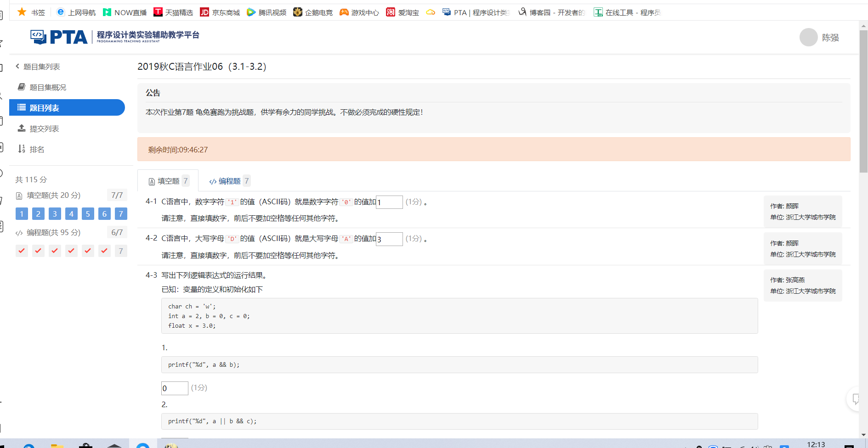
Task: Switch to the 编程题 tab
Action: click(229, 181)
